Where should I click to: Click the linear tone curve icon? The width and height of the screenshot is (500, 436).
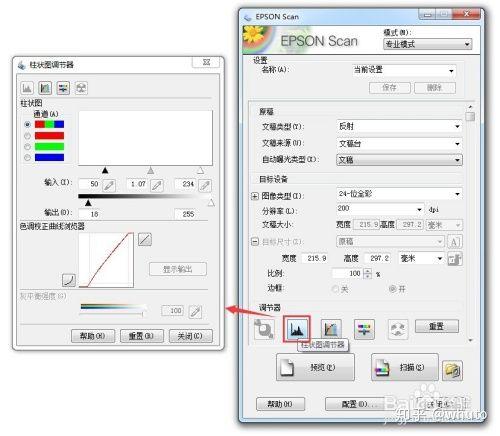click(145, 239)
